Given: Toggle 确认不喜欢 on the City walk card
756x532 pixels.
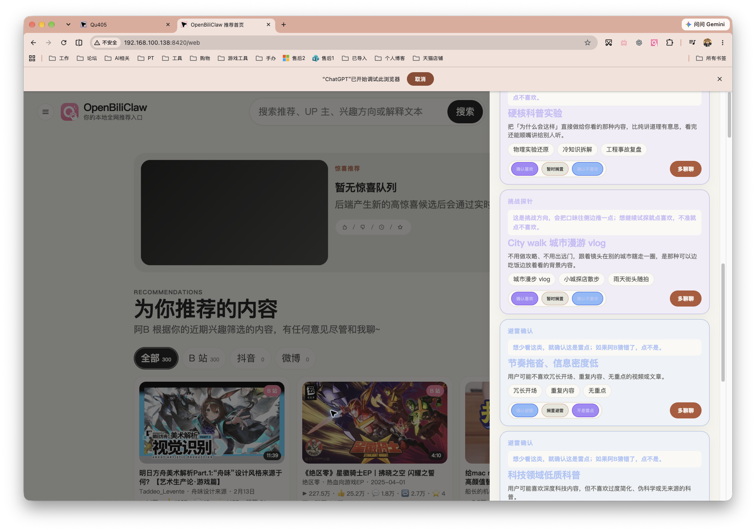Looking at the screenshot, I should coord(588,299).
